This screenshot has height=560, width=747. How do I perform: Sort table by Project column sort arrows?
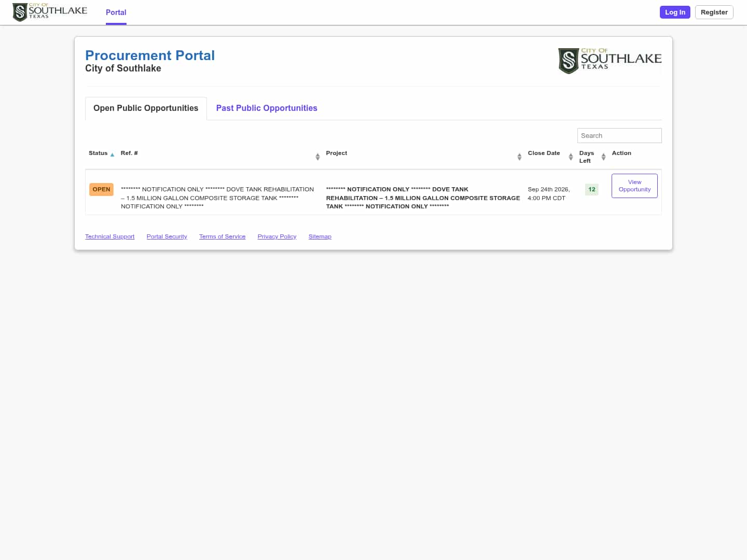tap(519, 157)
